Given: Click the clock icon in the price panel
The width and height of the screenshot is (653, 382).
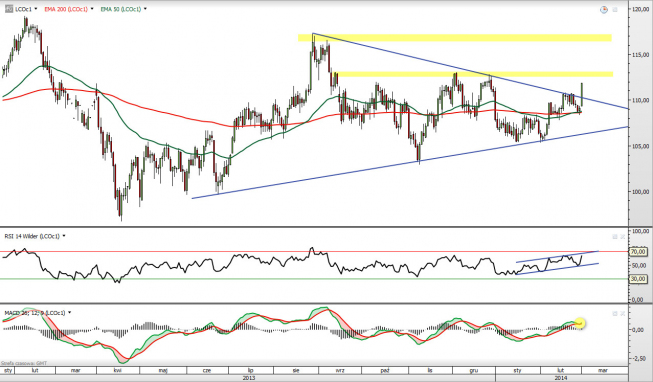Looking at the screenshot, I should (x=603, y=9).
